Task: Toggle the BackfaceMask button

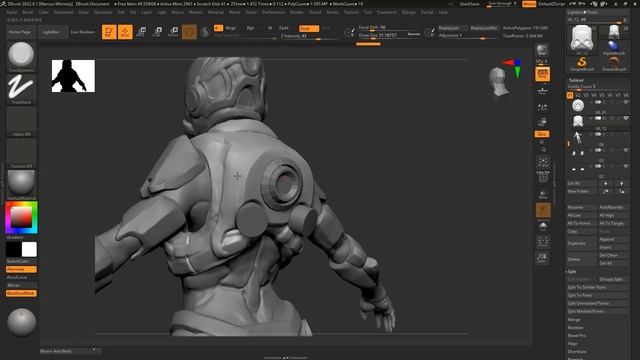Action: pos(21,293)
